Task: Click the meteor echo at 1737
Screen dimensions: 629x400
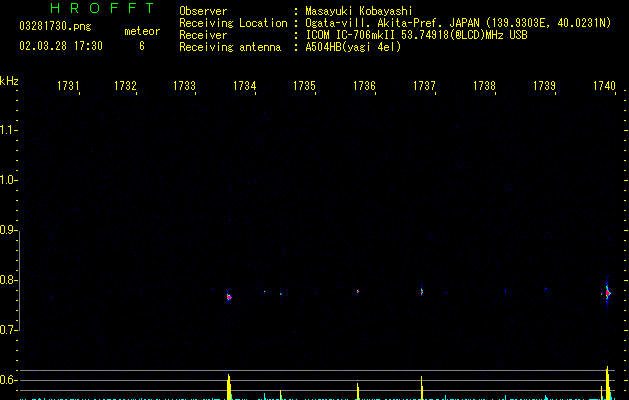Action: (422, 291)
